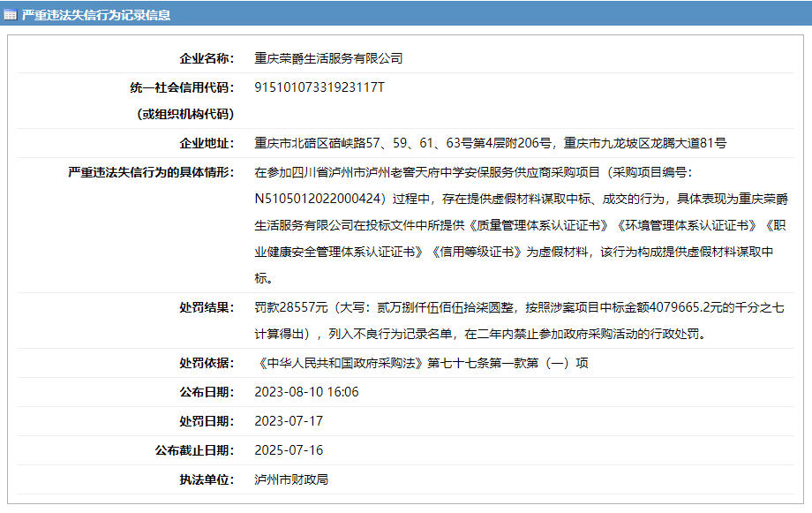The width and height of the screenshot is (812, 513).
Task: Click the table icon beside the page title
Action: coord(12,13)
